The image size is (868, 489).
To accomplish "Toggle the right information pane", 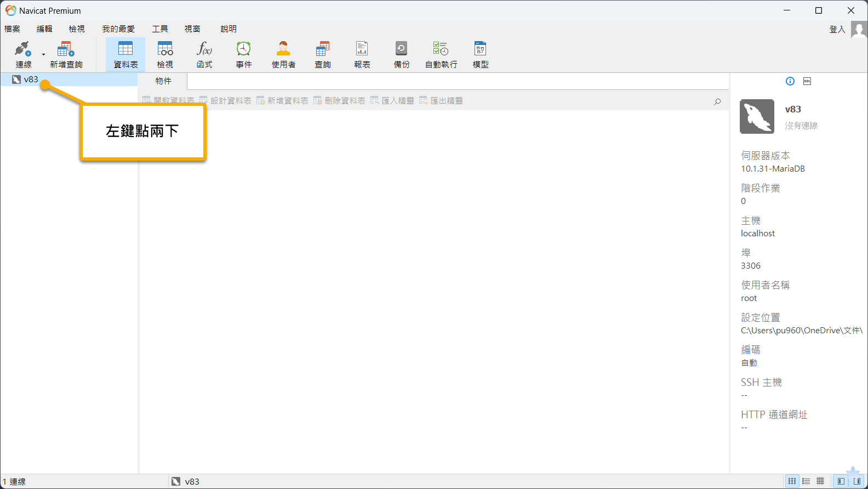I will 857,481.
